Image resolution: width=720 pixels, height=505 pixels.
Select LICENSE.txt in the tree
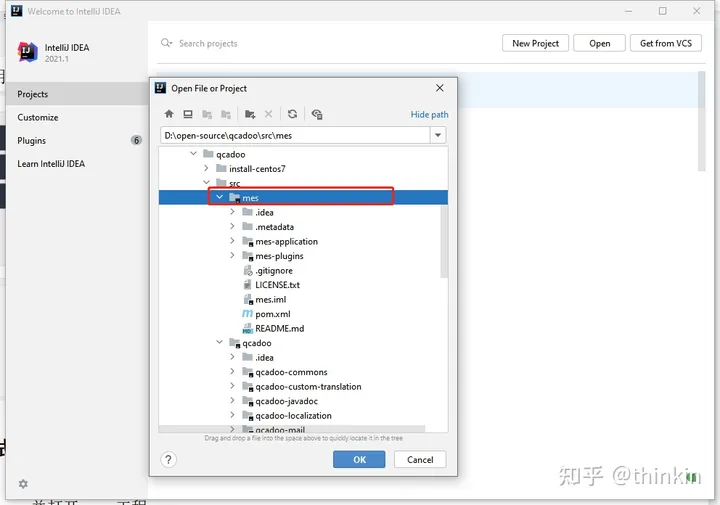tap(277, 285)
